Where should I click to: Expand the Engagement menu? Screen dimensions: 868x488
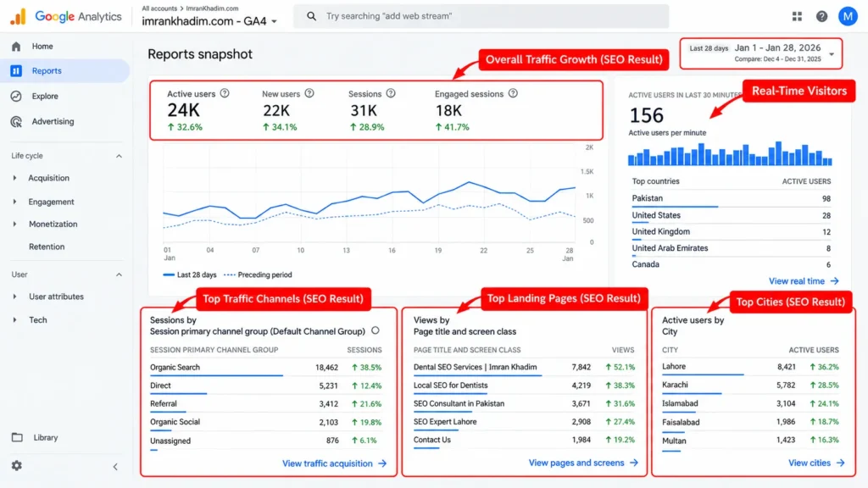15,202
